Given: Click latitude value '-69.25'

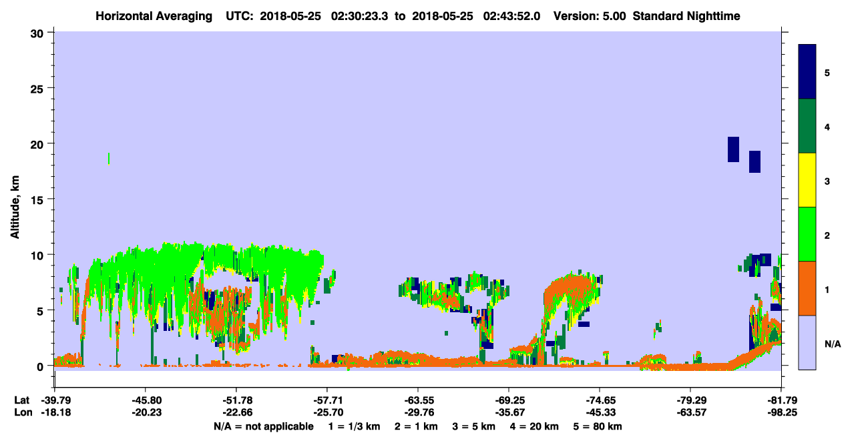Looking at the screenshot, I should pyautogui.click(x=509, y=400).
